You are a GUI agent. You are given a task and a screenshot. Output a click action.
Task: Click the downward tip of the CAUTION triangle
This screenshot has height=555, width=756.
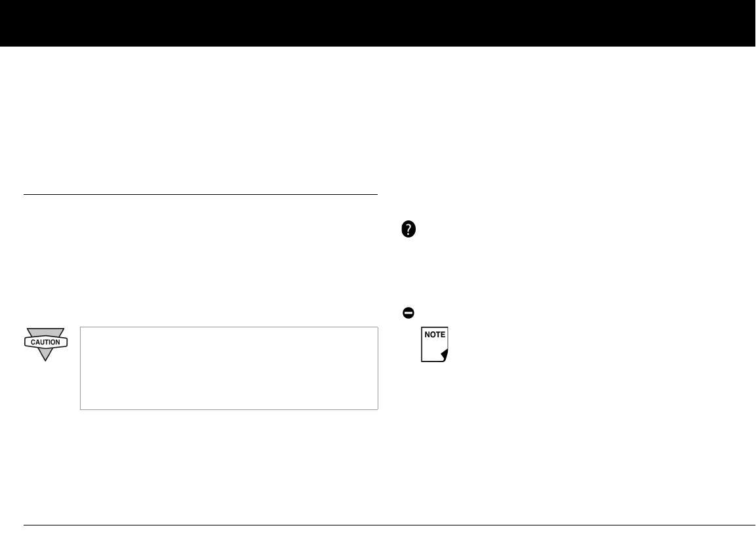click(45, 358)
